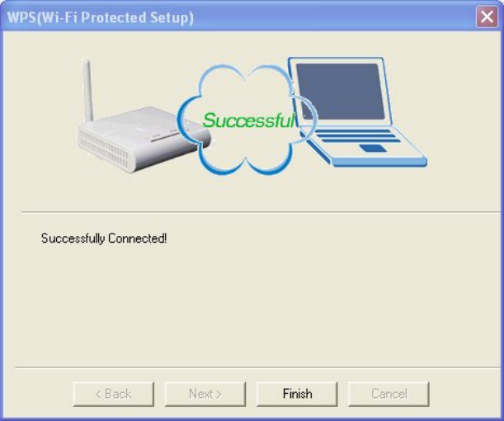Click the router's front vent grille

point(103,147)
